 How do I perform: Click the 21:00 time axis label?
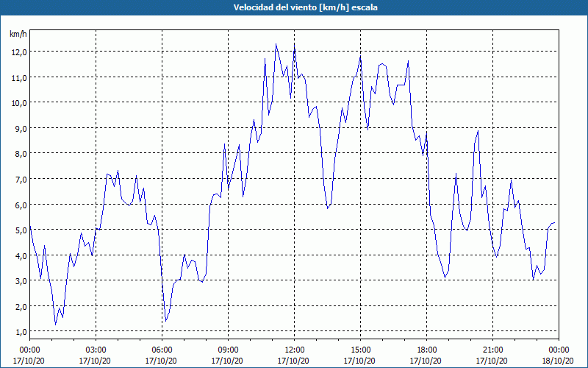pos(492,350)
